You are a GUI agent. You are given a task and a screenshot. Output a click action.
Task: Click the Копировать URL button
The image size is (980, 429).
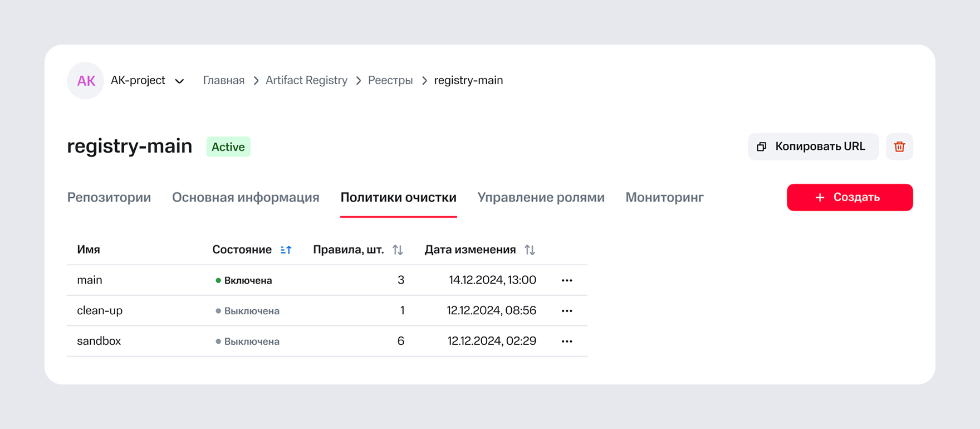pos(813,147)
